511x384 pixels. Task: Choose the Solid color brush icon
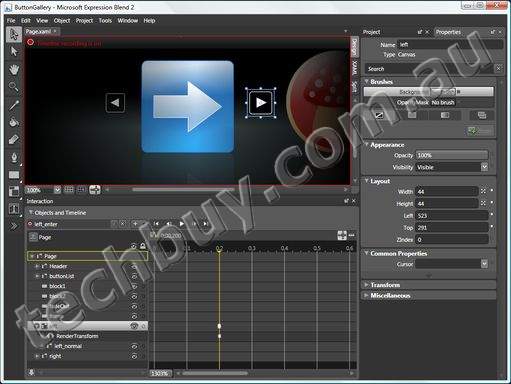click(x=412, y=115)
